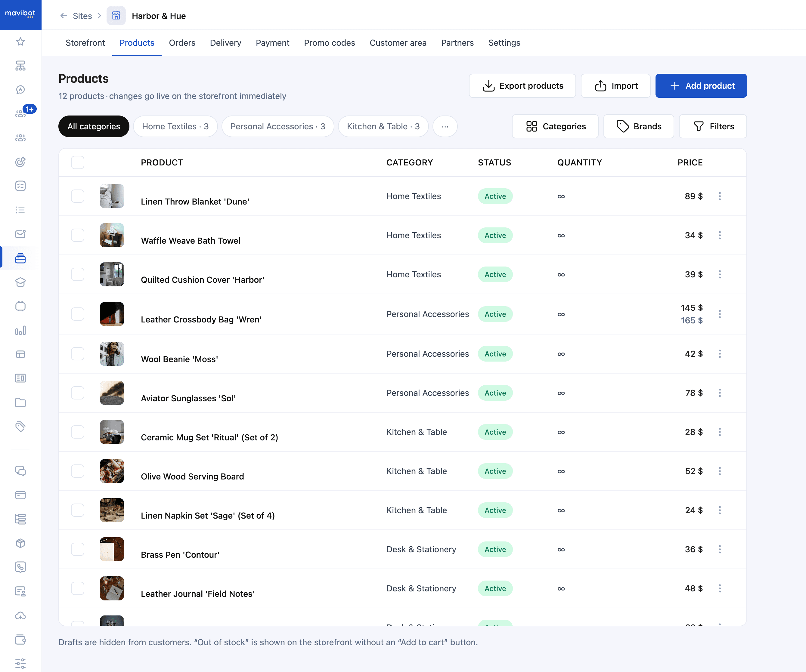
Task: Click the Add product button
Action: pos(701,85)
